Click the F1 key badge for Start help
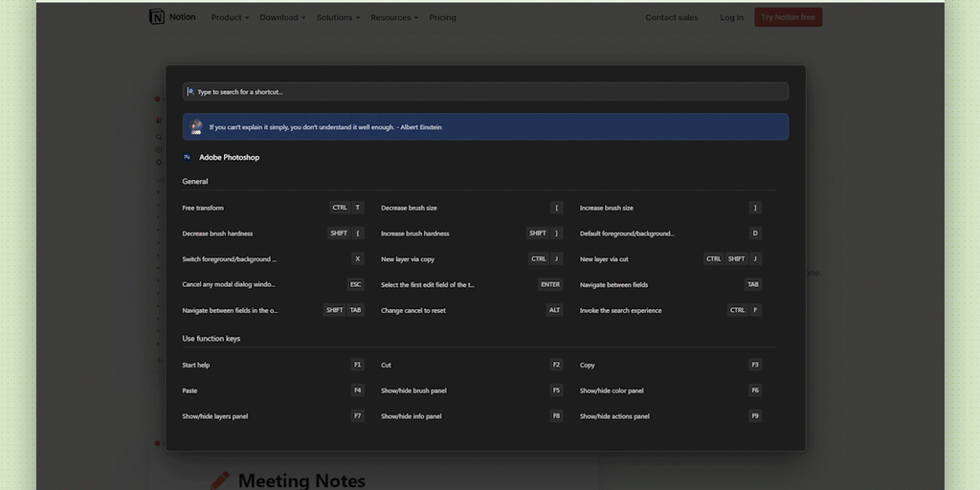This screenshot has width=980, height=490. [x=358, y=365]
